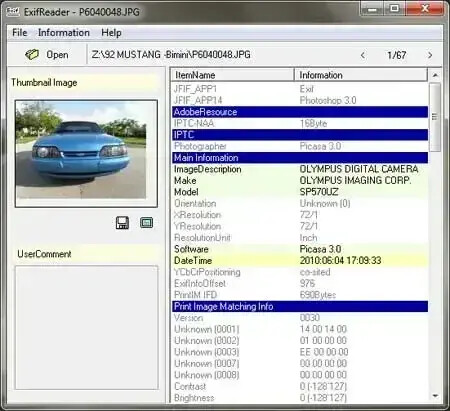Click the scrollbar up arrow
The image size is (450, 411).
pos(435,75)
